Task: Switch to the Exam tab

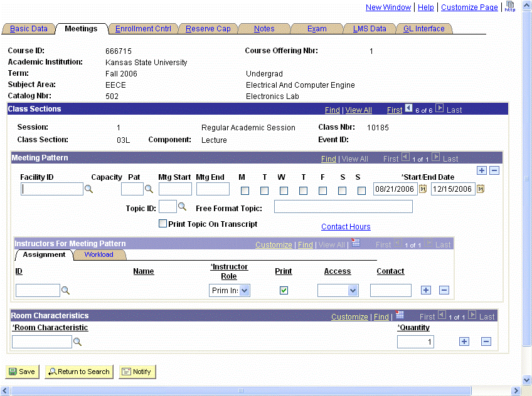Action: coord(317,29)
